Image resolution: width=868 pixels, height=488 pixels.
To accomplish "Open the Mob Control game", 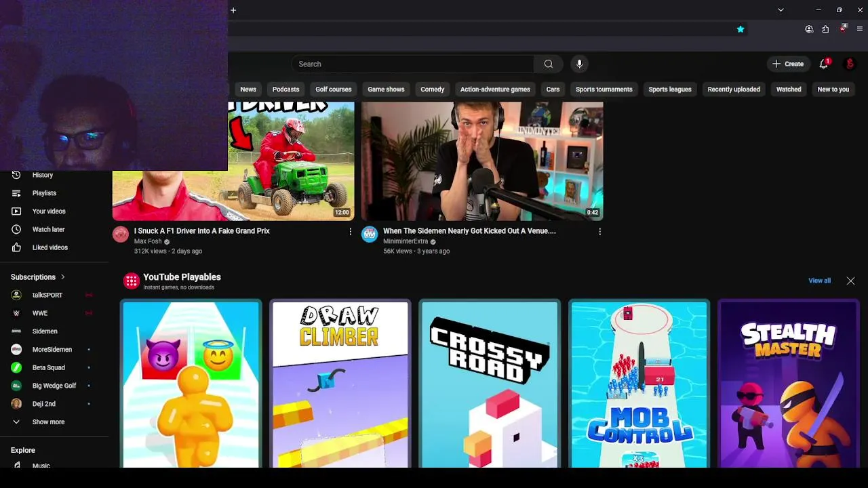I will click(639, 384).
